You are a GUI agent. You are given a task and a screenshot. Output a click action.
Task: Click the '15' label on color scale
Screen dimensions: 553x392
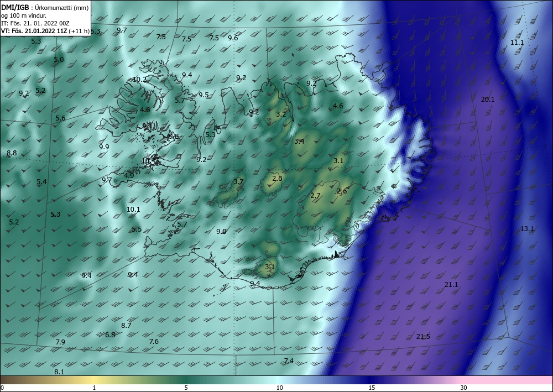pos(372,388)
